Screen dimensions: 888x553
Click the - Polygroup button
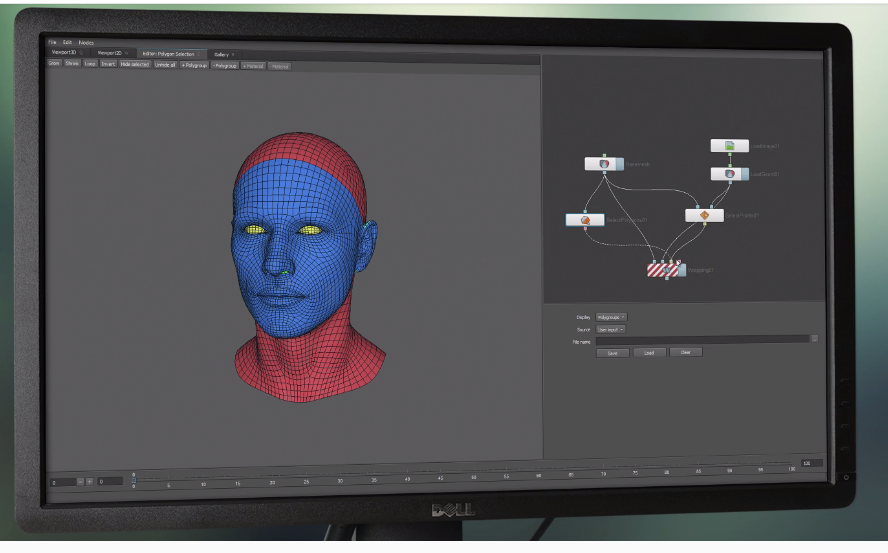pos(225,66)
